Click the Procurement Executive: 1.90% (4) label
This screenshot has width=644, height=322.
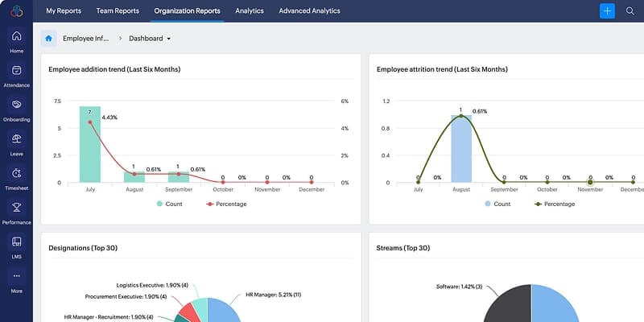coord(126,296)
